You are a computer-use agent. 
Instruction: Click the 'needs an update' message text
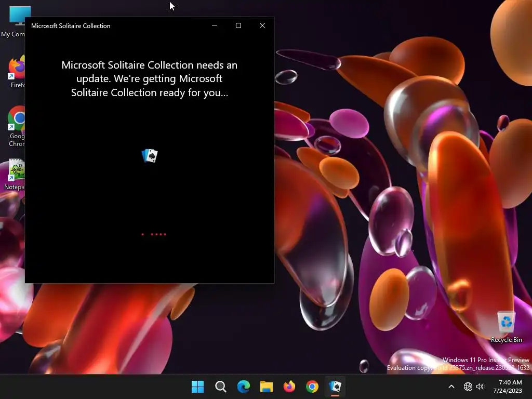[149, 79]
